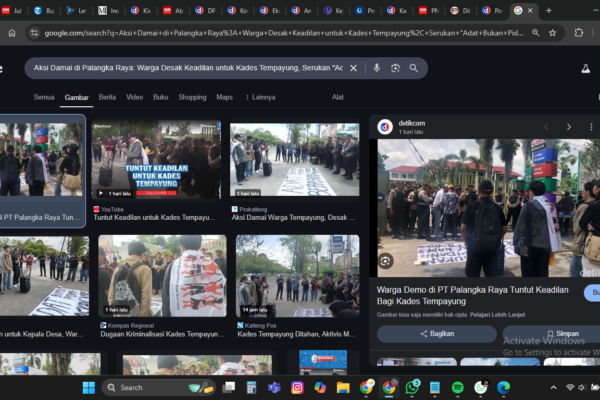
Task: Click the Search Labs flask icon
Action: pos(586,68)
